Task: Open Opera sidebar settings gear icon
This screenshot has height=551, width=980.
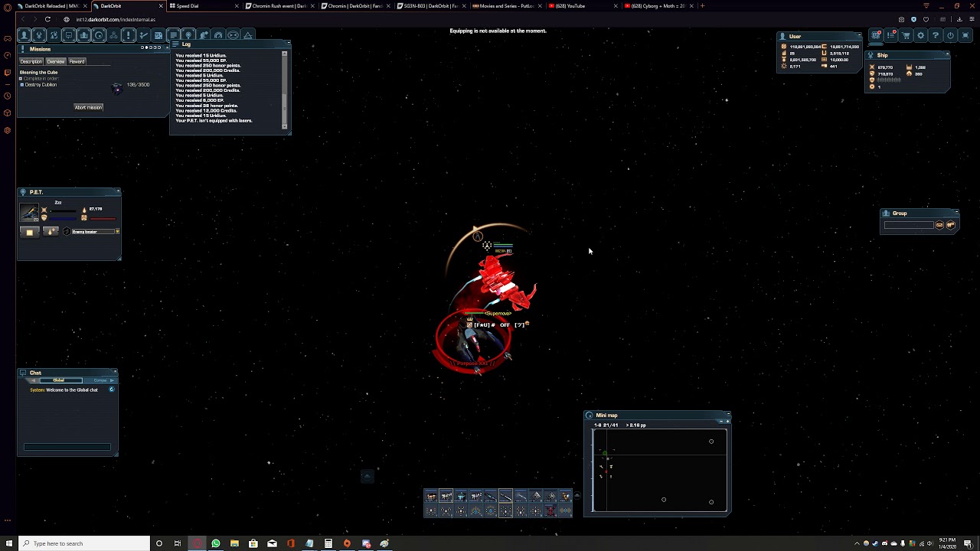Action: 7,130
